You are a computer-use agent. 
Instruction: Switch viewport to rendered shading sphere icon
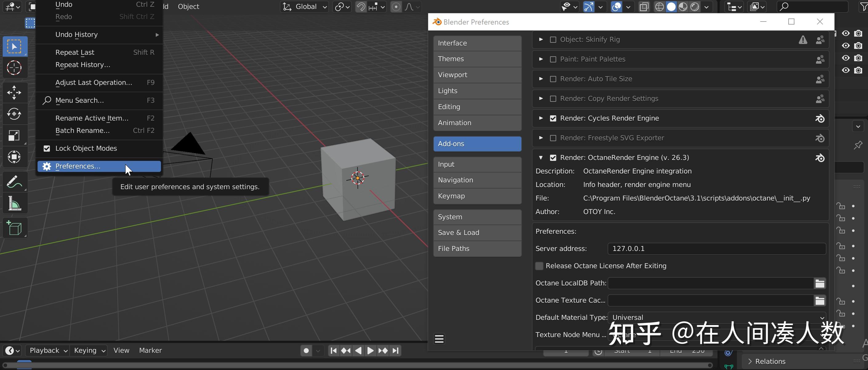(694, 6)
